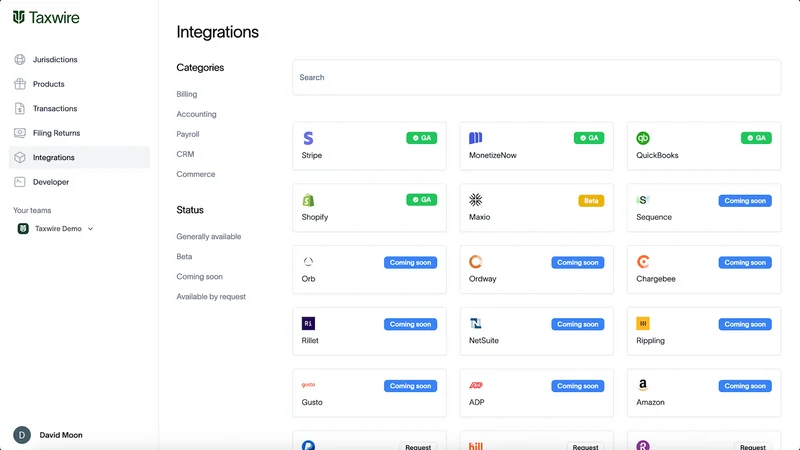
Task: Click the Jurisdictions globe icon
Action: tap(20, 60)
